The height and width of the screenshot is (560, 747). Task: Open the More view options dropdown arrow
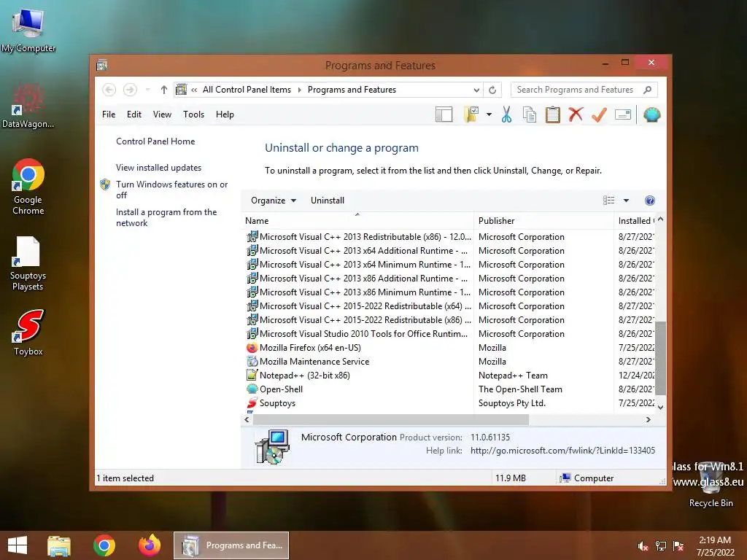point(626,201)
